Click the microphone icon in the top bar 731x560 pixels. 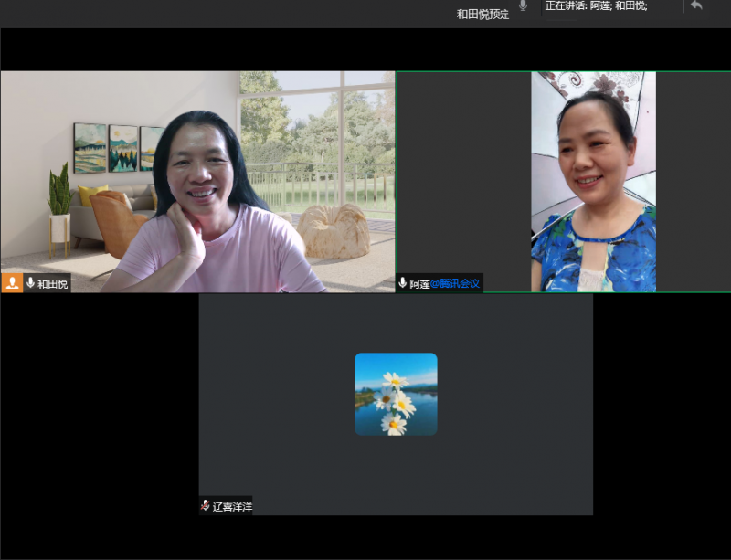click(523, 5)
